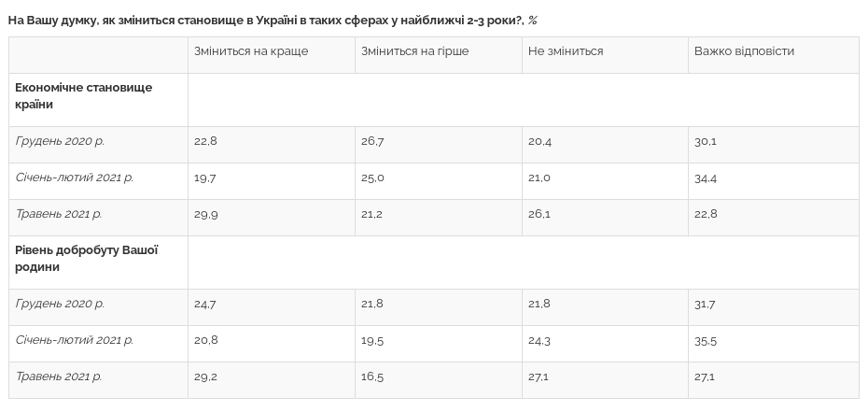The width and height of the screenshot is (868, 412).
Task: Select the 24,7 value cell
Action: (205, 304)
